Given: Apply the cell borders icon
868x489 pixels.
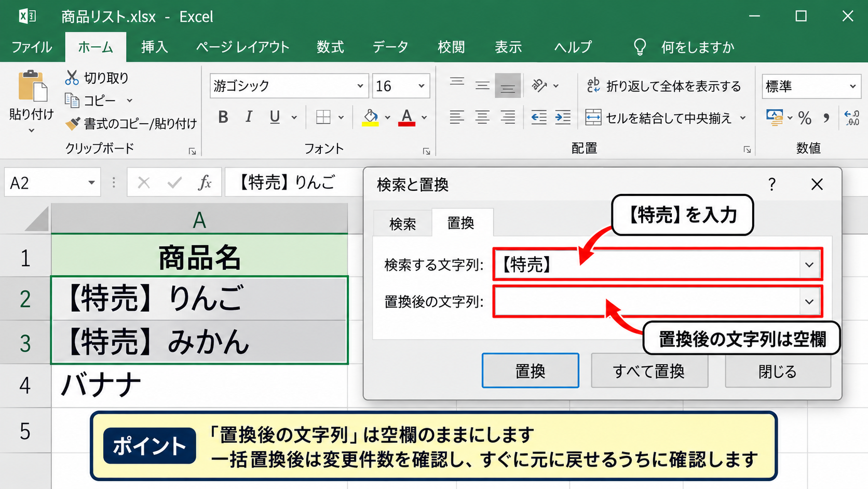Looking at the screenshot, I should click(x=323, y=117).
